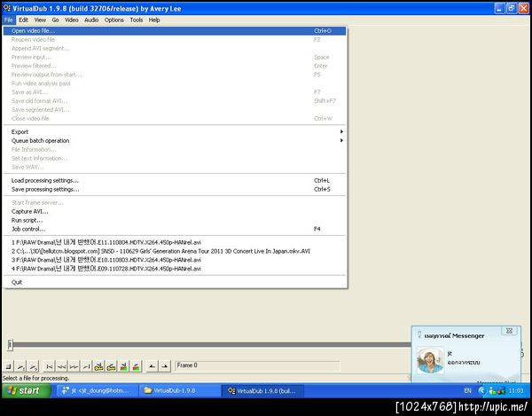
Task: Open the Windows start menu
Action: 26,390
